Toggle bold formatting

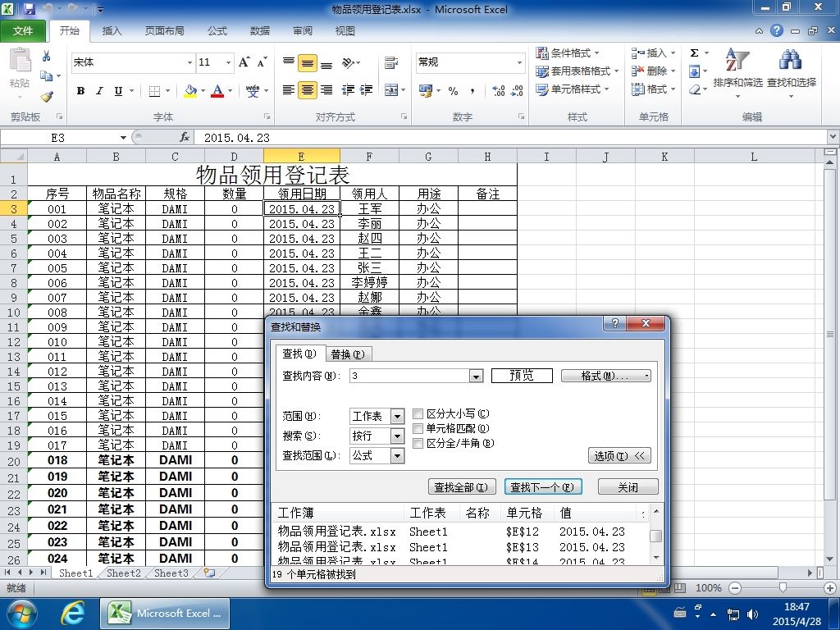pos(81,90)
